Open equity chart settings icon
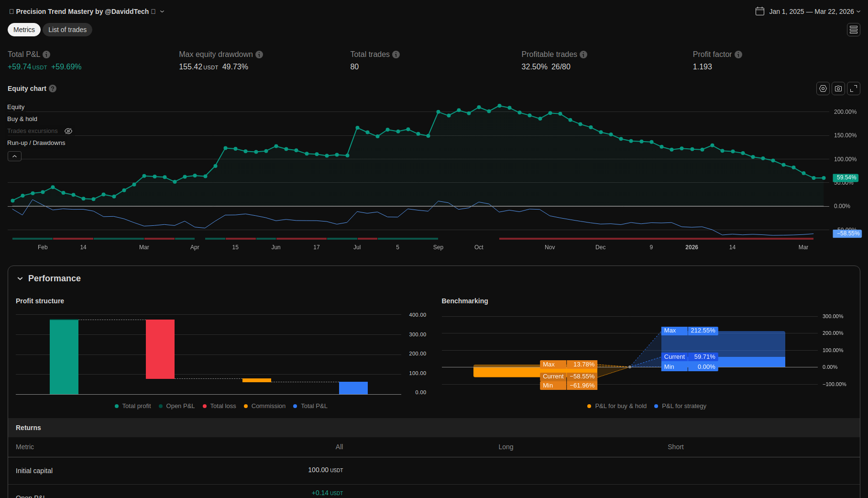 coord(823,89)
